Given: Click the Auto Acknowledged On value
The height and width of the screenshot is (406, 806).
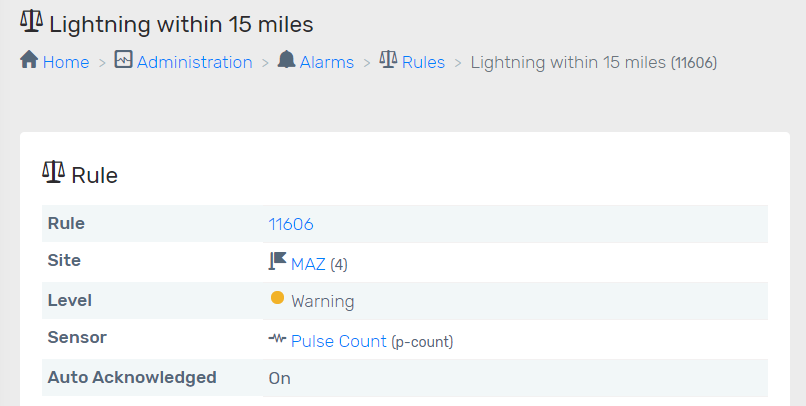Looking at the screenshot, I should point(280,378).
